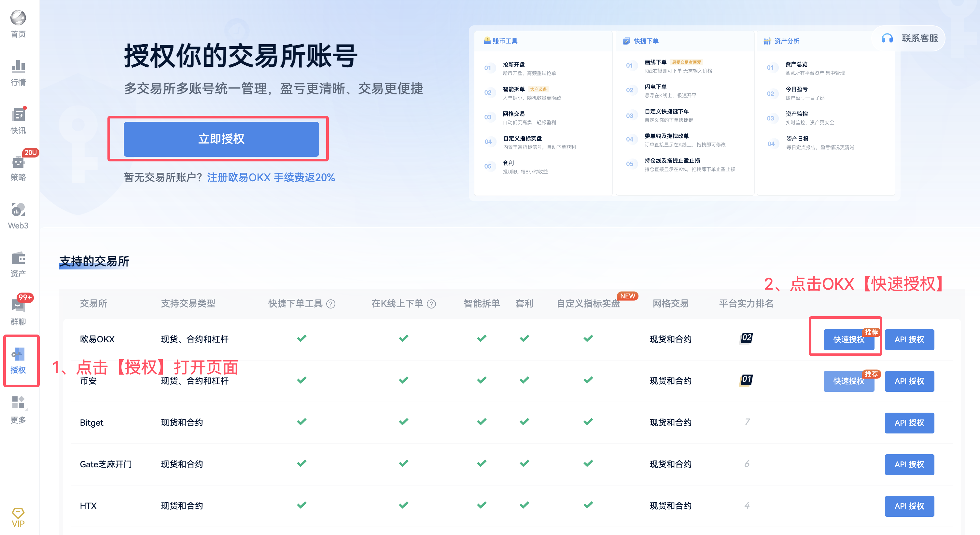Open 今日盈亏 in 资产分析 list

[797, 89]
